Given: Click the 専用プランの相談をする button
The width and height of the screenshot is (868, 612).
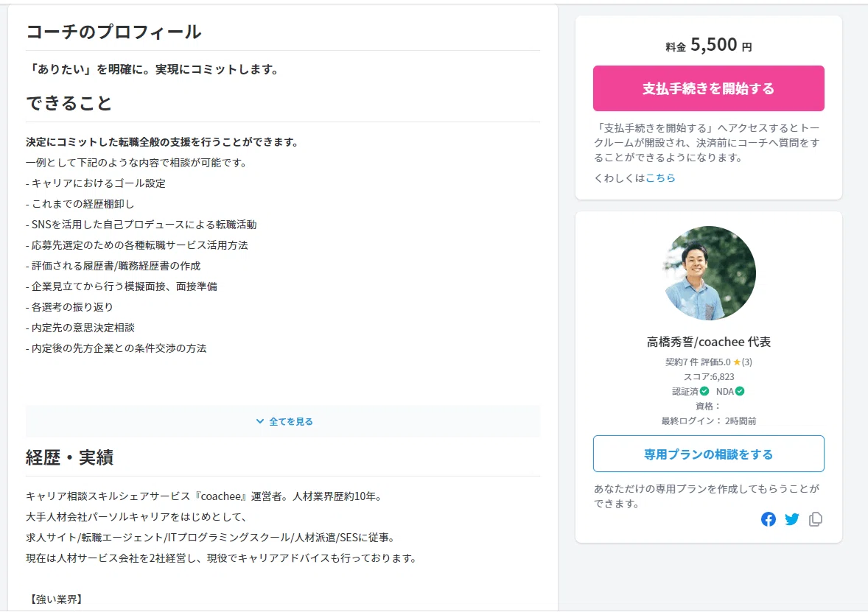Looking at the screenshot, I should tap(709, 454).
